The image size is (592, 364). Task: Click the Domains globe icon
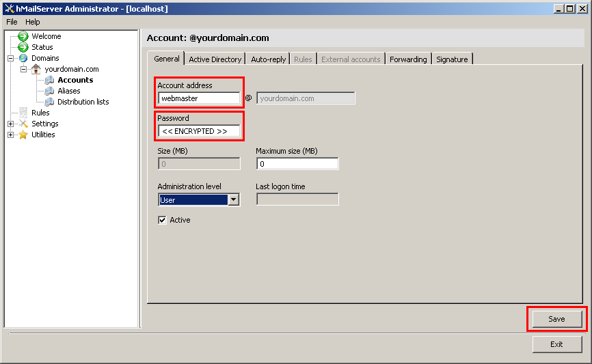(x=23, y=58)
